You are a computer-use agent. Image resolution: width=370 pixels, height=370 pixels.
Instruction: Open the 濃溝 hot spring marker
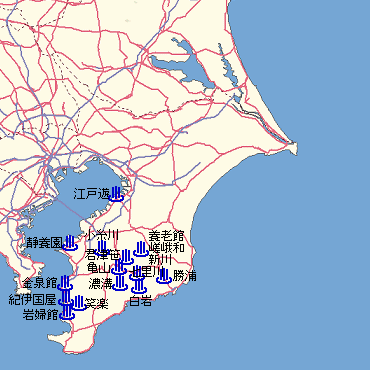click(x=120, y=283)
